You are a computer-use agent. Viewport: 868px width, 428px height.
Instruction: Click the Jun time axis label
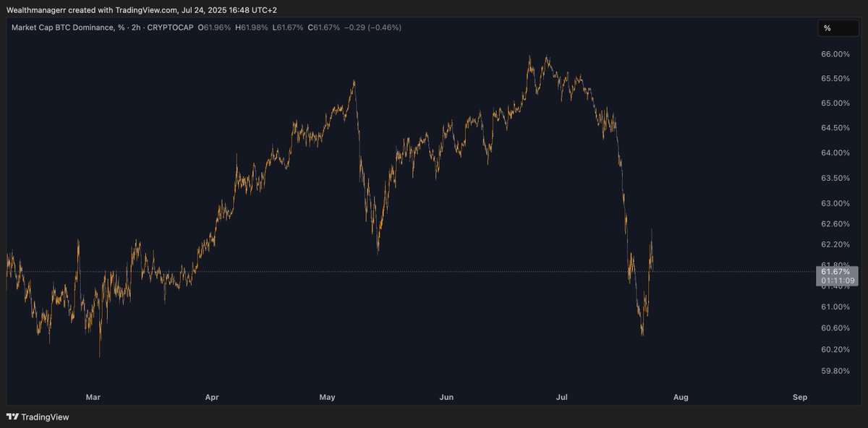coord(447,397)
